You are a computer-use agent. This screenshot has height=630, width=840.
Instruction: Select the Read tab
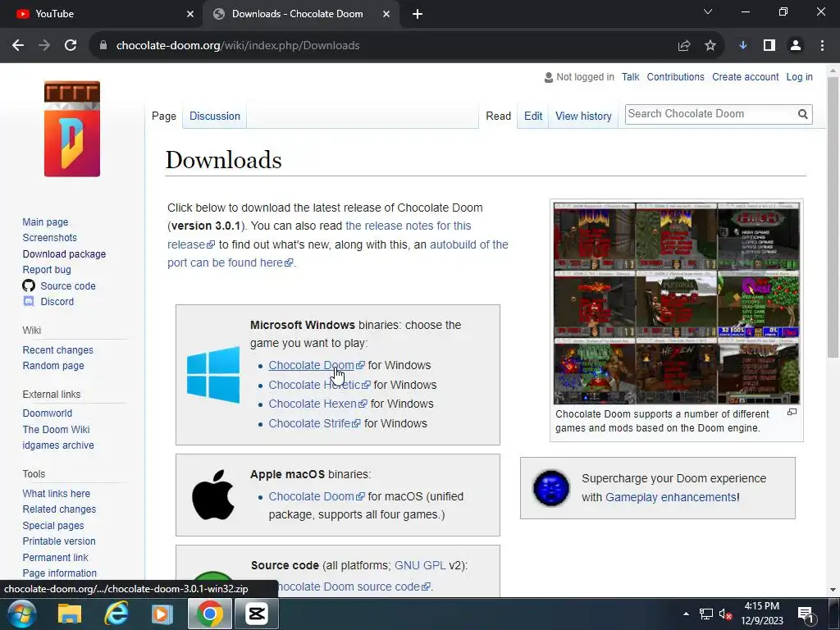tap(498, 116)
